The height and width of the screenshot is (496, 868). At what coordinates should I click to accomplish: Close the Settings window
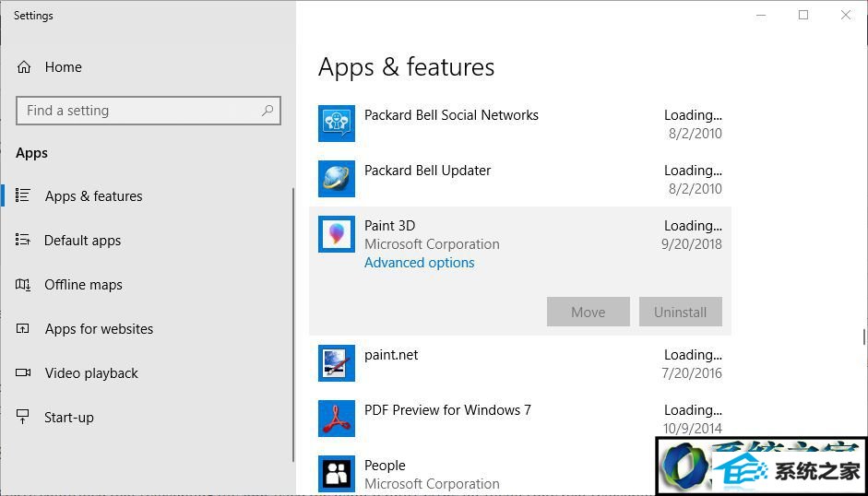tap(845, 16)
